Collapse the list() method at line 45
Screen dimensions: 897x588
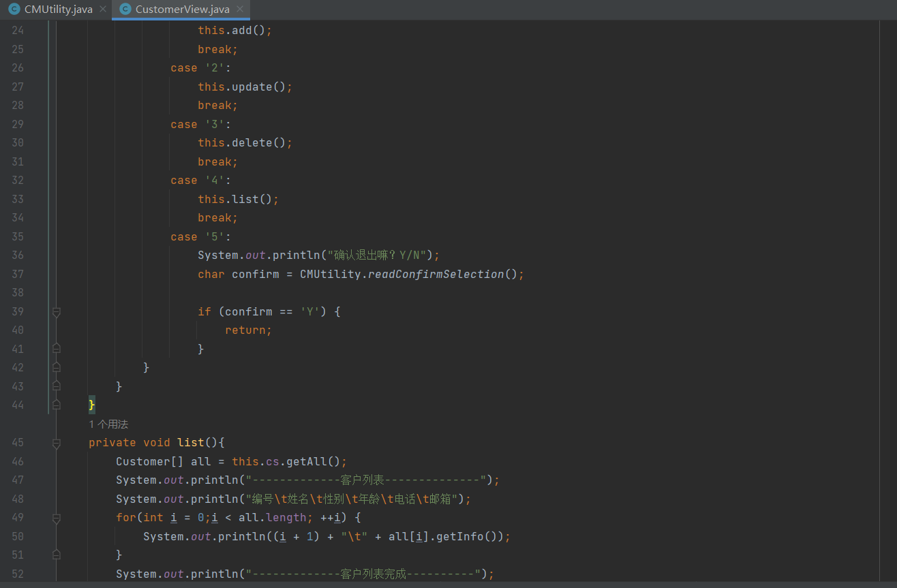(57, 443)
